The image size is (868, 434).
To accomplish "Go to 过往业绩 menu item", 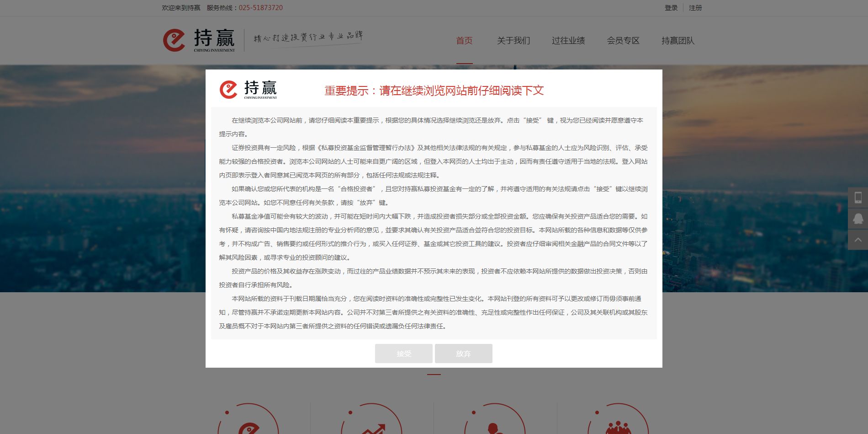I will point(568,41).
